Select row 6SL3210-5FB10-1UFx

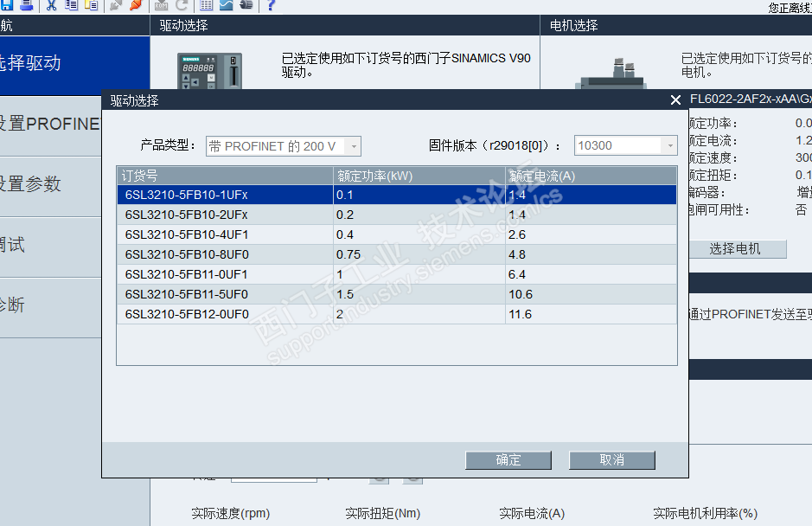click(397, 195)
